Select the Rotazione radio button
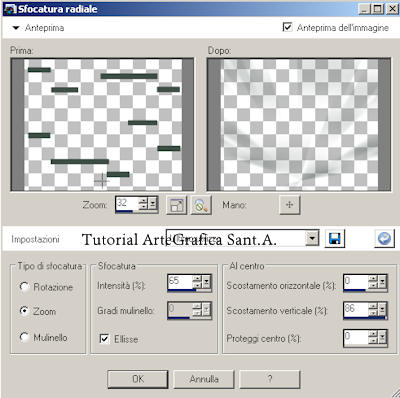This screenshot has width=400, height=398. 24,287
